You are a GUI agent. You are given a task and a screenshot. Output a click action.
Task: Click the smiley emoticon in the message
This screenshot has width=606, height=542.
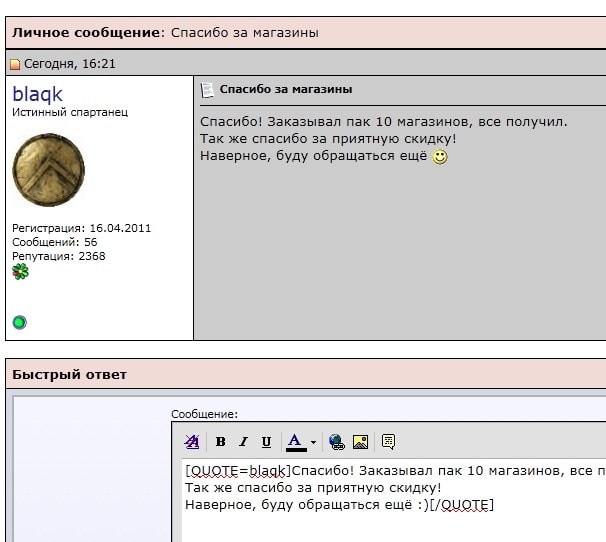pyautogui.click(x=439, y=157)
